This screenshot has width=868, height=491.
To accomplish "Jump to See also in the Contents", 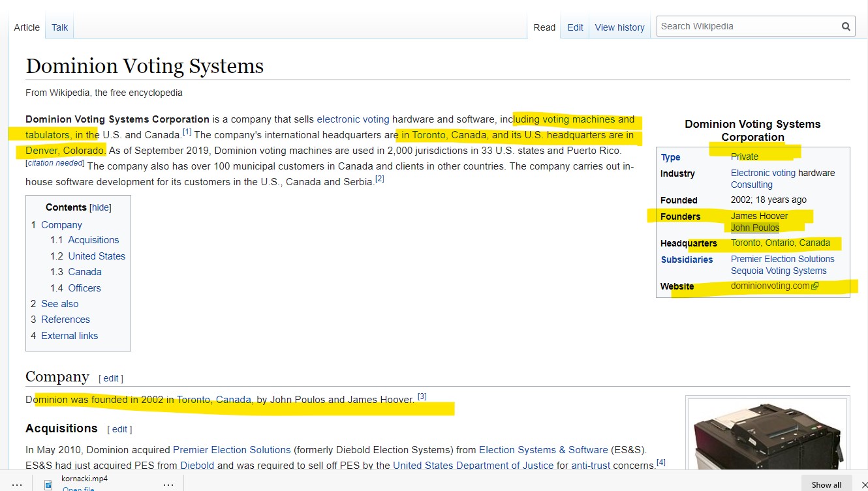I will tap(59, 304).
